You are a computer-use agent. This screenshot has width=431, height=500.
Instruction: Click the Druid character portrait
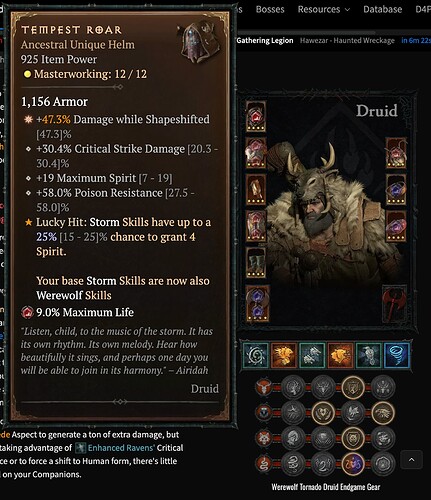pyautogui.click(x=326, y=207)
